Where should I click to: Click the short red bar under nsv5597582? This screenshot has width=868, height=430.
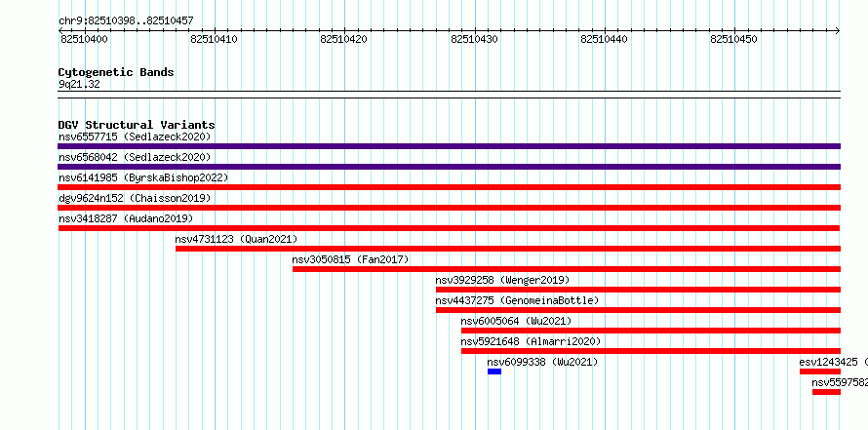(826, 392)
